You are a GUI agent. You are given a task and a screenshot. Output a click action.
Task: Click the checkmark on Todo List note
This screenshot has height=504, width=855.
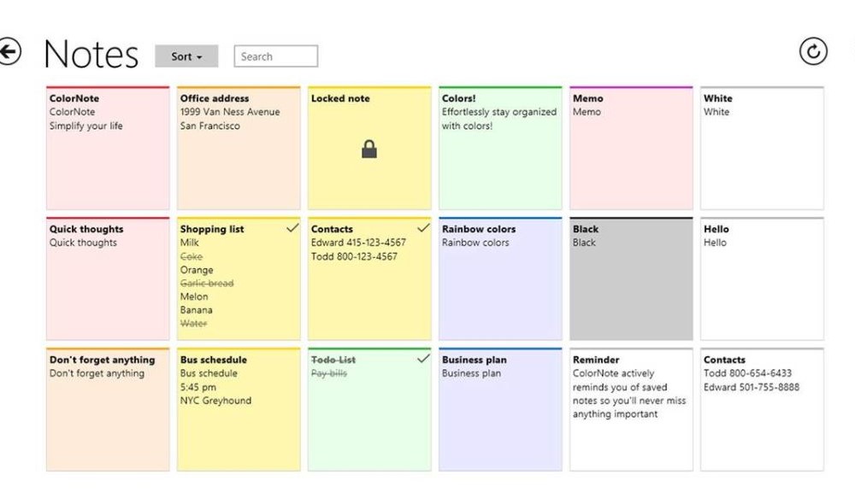(423, 359)
